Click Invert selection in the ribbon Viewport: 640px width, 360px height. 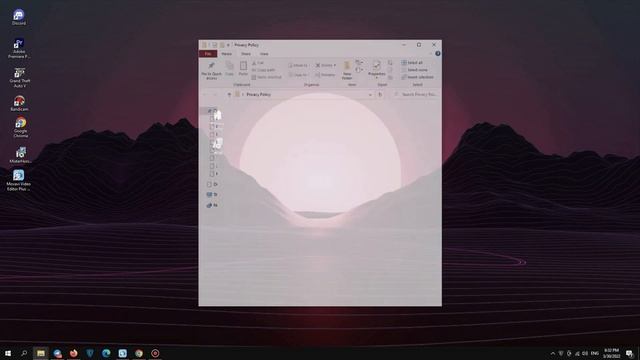coord(418,77)
